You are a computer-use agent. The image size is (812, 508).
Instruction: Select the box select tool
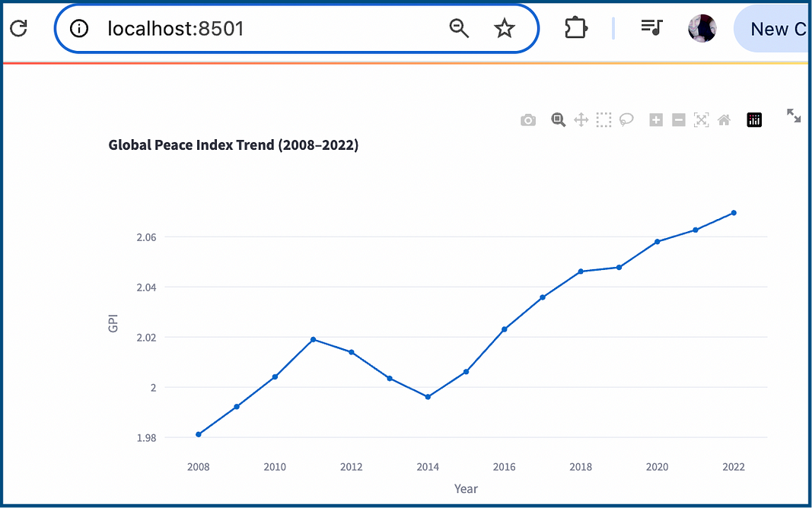603,120
